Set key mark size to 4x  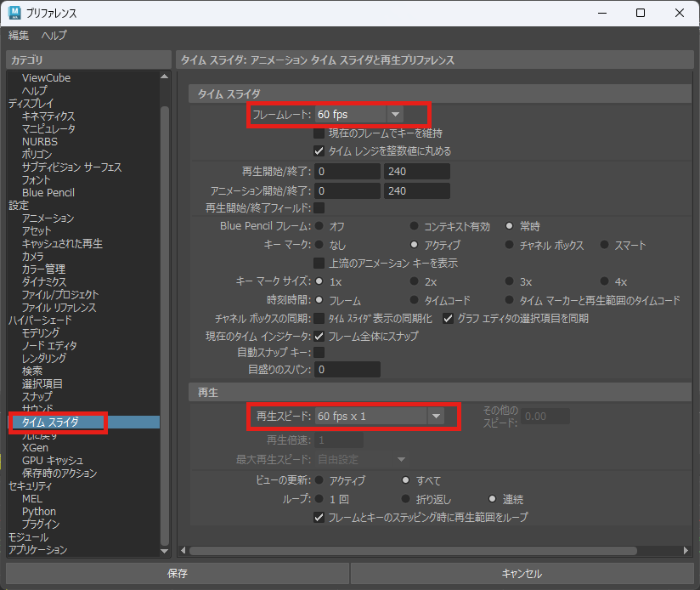click(x=605, y=281)
